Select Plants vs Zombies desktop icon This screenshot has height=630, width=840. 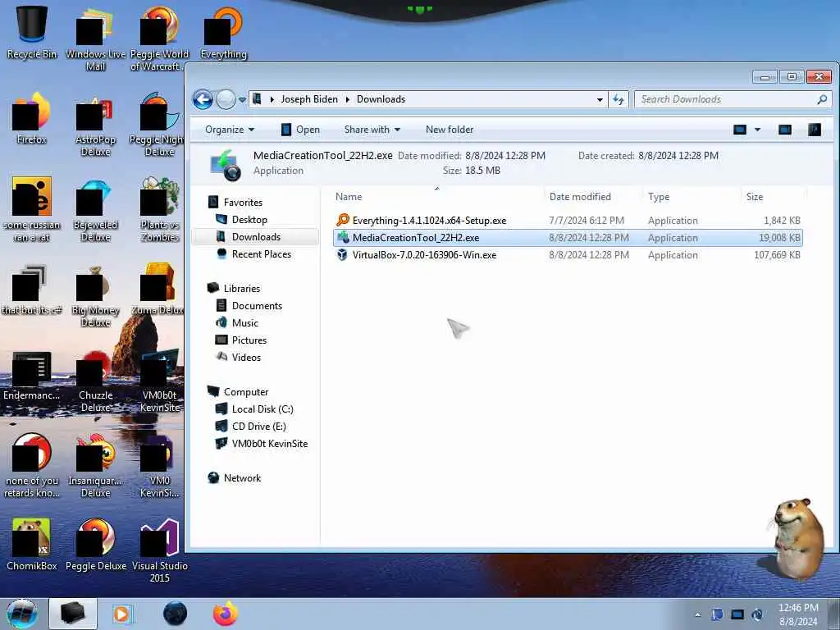click(x=159, y=210)
